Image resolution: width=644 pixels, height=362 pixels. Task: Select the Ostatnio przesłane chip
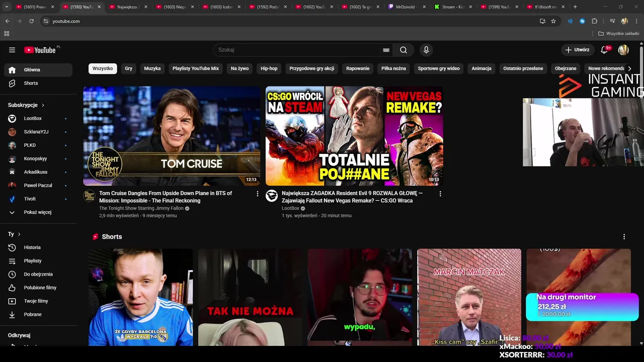point(523,68)
